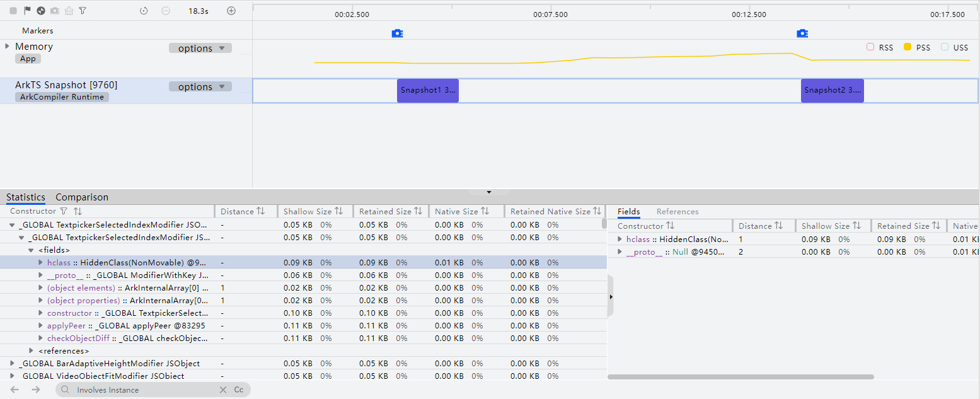Click the circular quadrant icon in toolbar
980x399 pixels.
coord(41,11)
